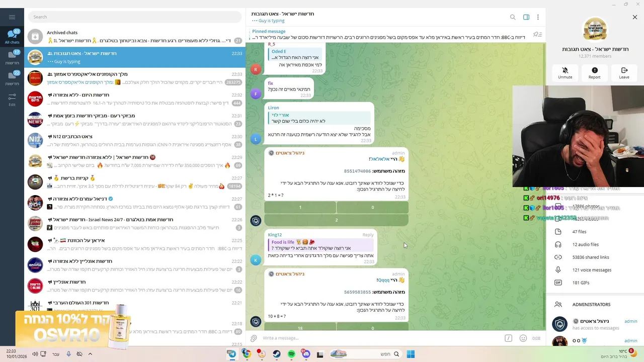Open avatar R of user R_5
The width and height of the screenshot is (644, 362).
pos(256,69)
